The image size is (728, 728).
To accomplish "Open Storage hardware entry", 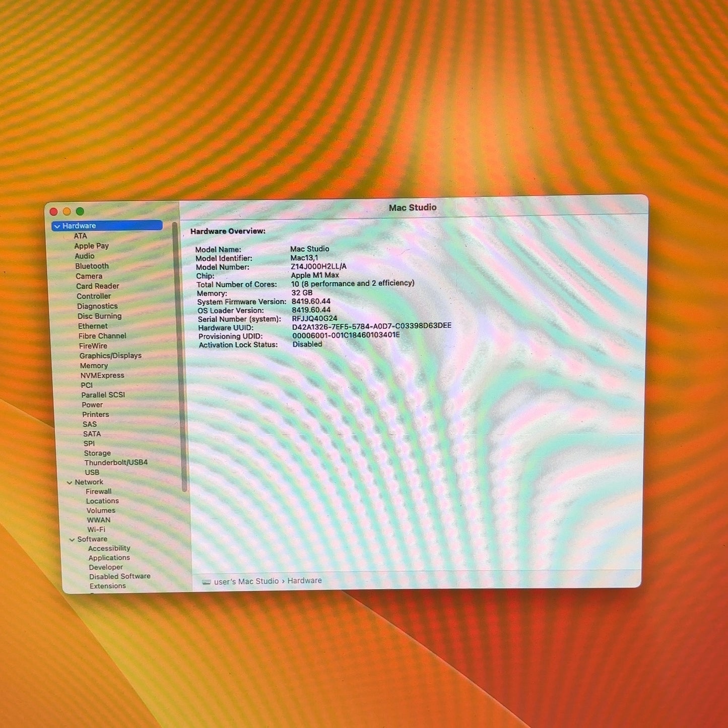I will coord(97,453).
